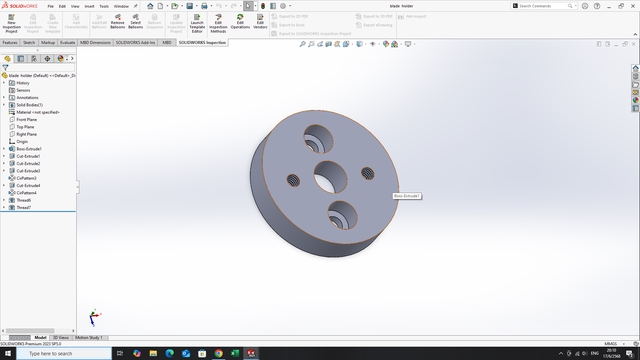Expand the History node
640x360 pixels.
pos(4,83)
